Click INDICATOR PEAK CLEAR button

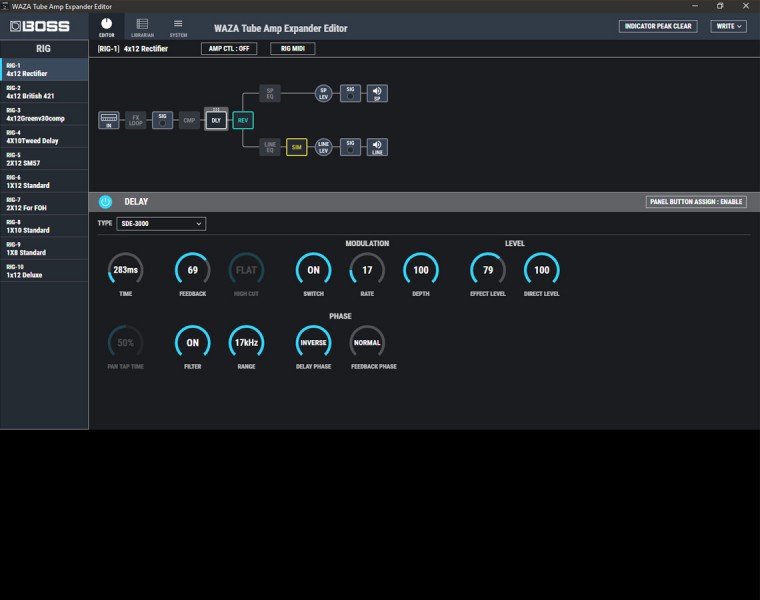(x=658, y=26)
